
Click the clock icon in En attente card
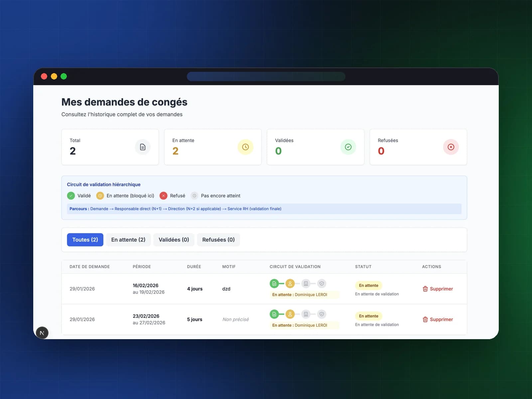[x=245, y=147]
